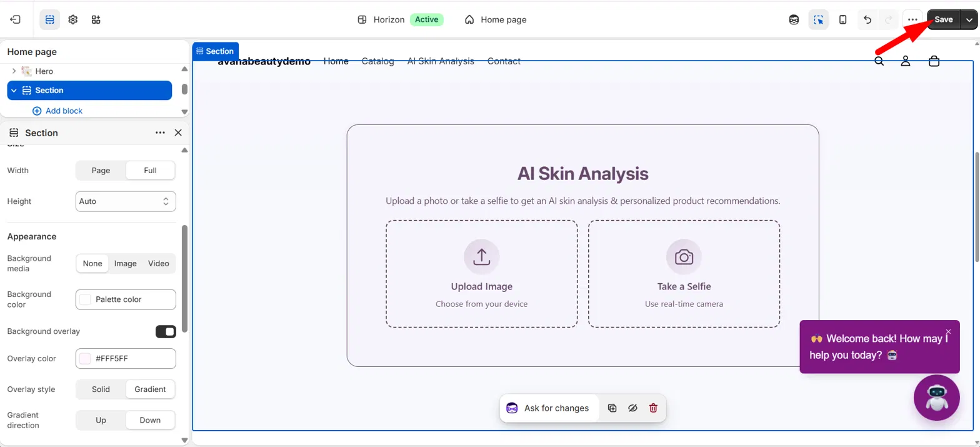Screen dimensions: 980x447
Task: Click the Add block link
Action: [x=57, y=111]
